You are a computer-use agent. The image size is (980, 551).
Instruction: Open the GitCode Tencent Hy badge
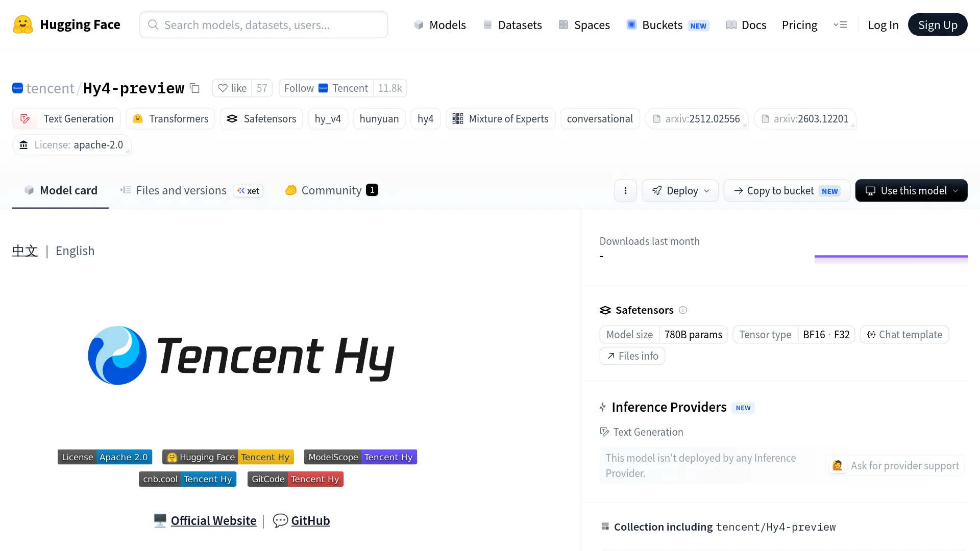(x=296, y=479)
